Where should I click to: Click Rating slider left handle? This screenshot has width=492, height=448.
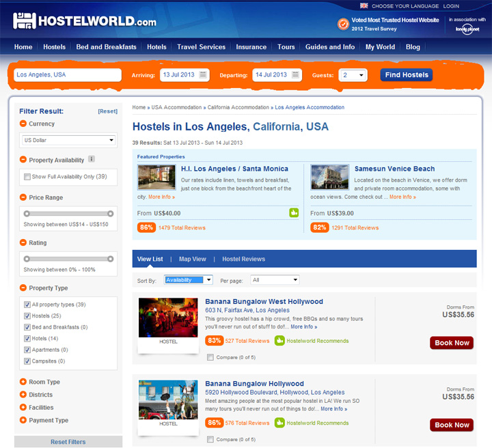(27, 259)
